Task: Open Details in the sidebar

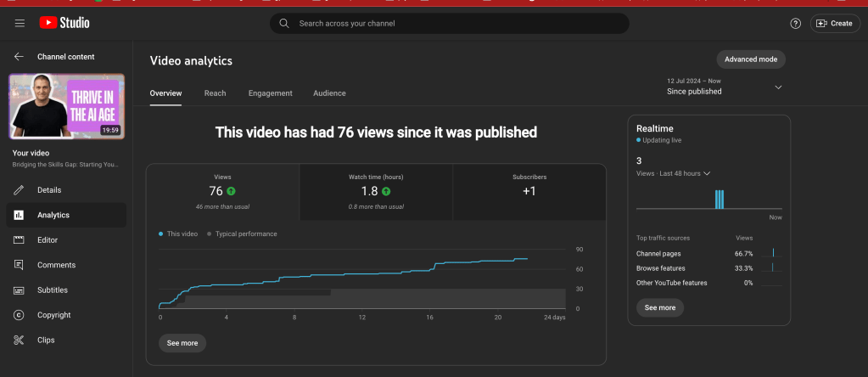Action: tap(66, 190)
